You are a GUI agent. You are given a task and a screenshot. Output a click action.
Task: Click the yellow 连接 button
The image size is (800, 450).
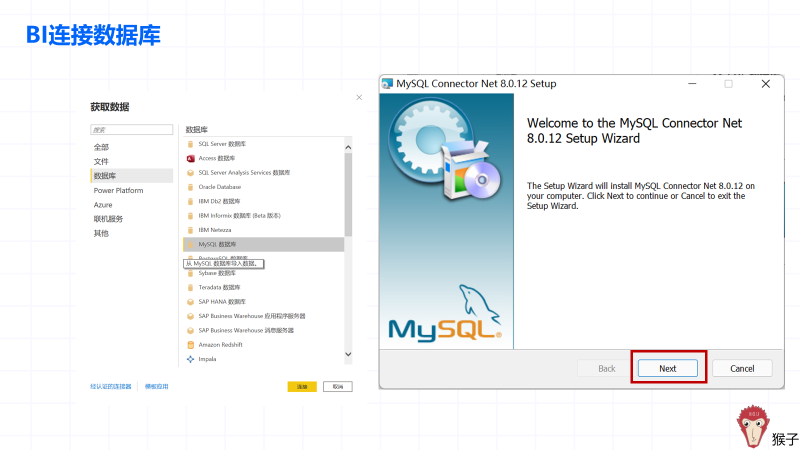(302, 387)
